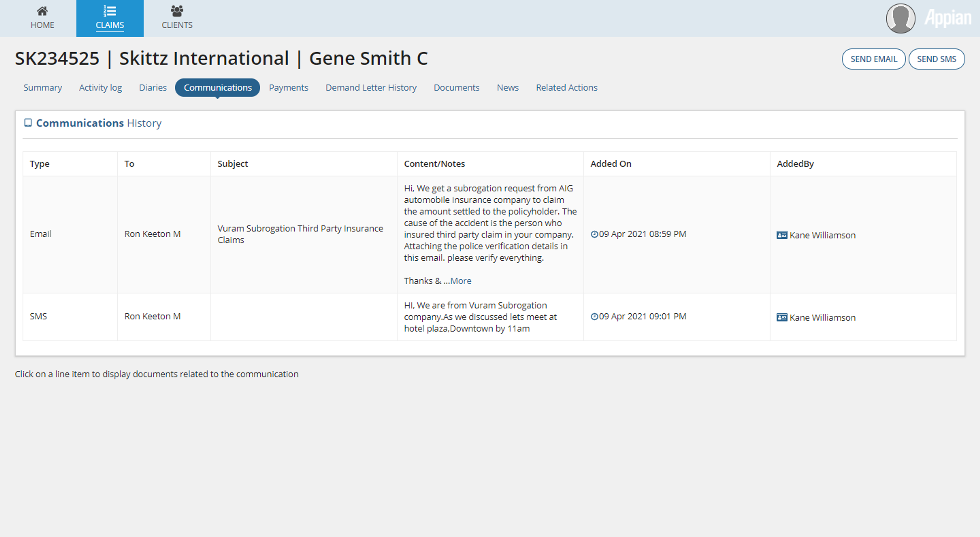Click the Communications History section icon
Viewport: 980px width, 537px height.
pos(28,123)
